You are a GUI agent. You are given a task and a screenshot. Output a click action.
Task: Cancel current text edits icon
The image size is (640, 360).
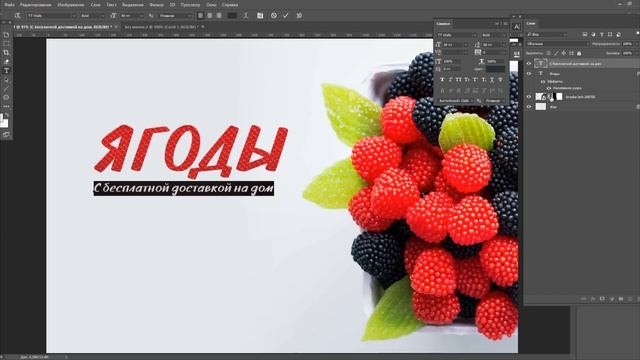point(274,16)
